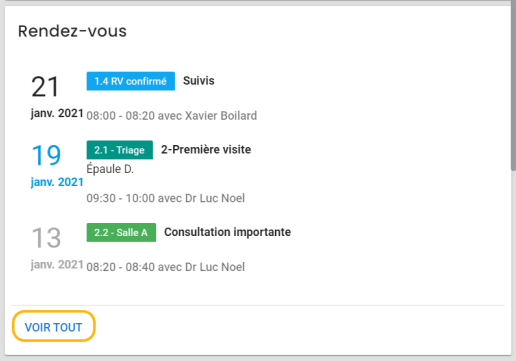Click the VOIR TOUT button

point(54,326)
